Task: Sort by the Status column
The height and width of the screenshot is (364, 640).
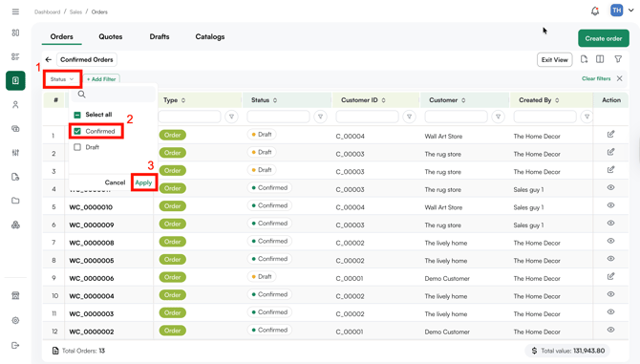Action: 275,100
